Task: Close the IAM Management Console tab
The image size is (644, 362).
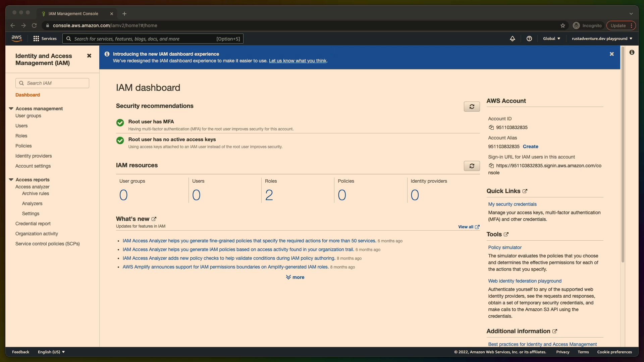Action: click(112, 14)
